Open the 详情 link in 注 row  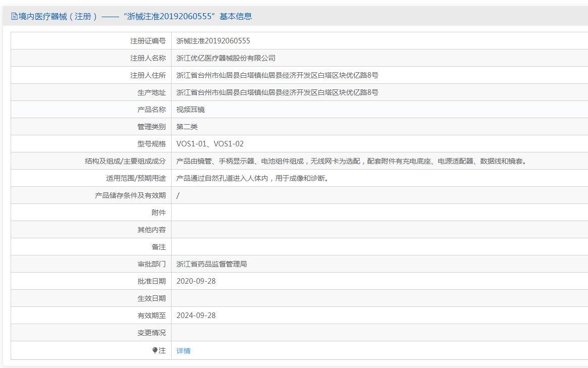coord(183,351)
